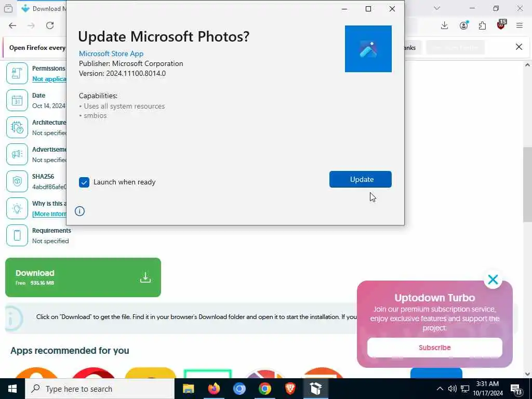The height and width of the screenshot is (399, 532).
Task: Click the Date calendar icon on the page
Action: coord(17,100)
